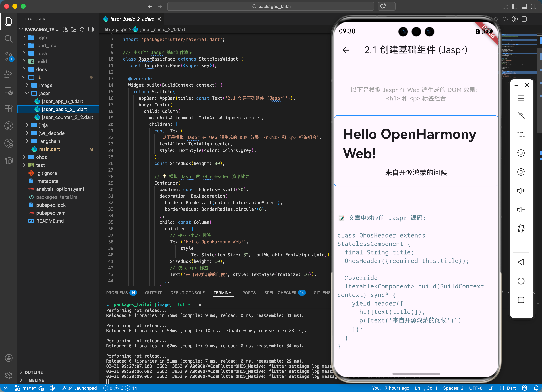Image resolution: width=542 pixels, height=392 pixels.
Task: Expand the OUTLINE section
Action: pyautogui.click(x=34, y=372)
